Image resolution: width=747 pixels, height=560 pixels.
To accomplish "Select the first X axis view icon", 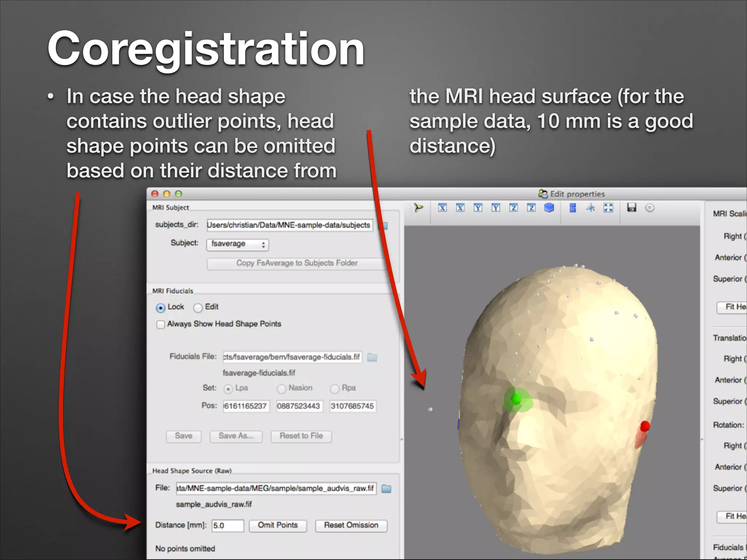I will [x=442, y=208].
